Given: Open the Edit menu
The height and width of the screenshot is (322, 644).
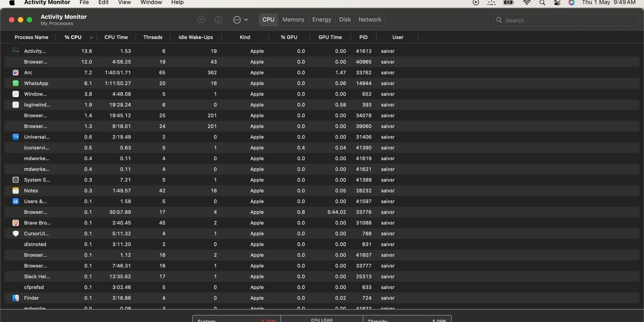Looking at the screenshot, I should coord(103,3).
